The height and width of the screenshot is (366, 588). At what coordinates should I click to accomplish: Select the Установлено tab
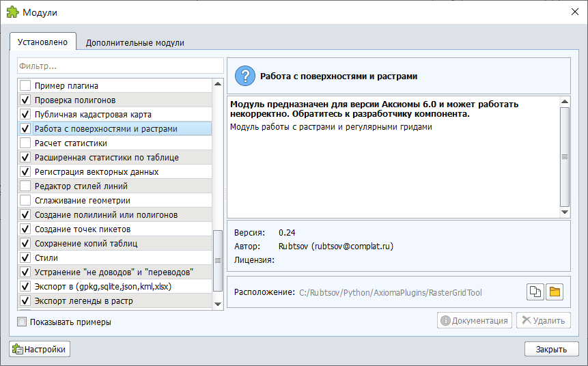tap(42, 42)
